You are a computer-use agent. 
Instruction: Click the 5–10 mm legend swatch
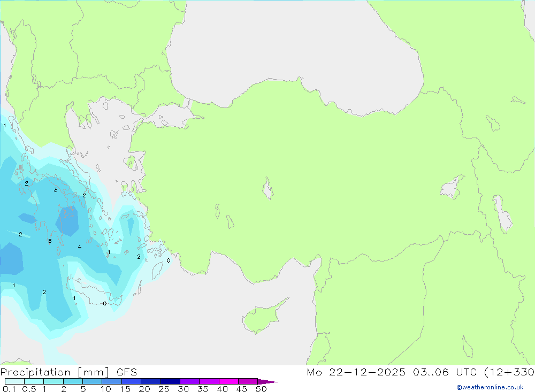point(93,381)
